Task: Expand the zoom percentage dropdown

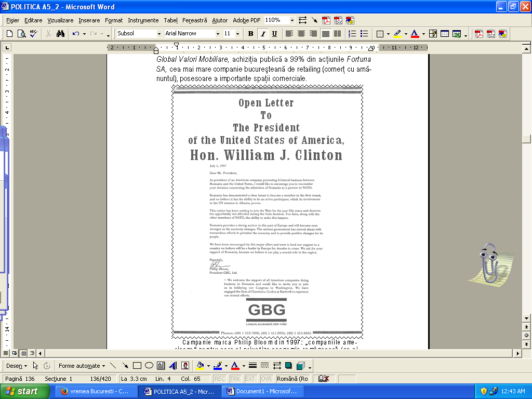Action: click(x=292, y=20)
